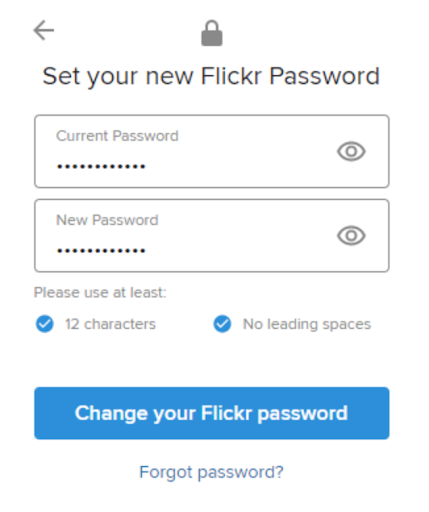Click the 12 characters requirement text
Image resolution: width=429 pixels, height=512 pixels.
(x=110, y=324)
